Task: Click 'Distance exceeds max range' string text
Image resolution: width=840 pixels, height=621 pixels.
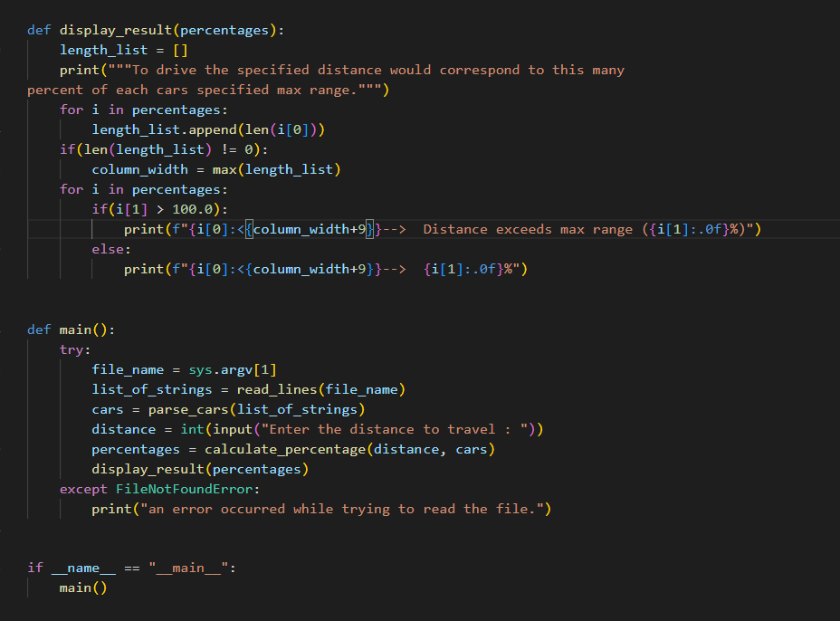Action: click(528, 229)
